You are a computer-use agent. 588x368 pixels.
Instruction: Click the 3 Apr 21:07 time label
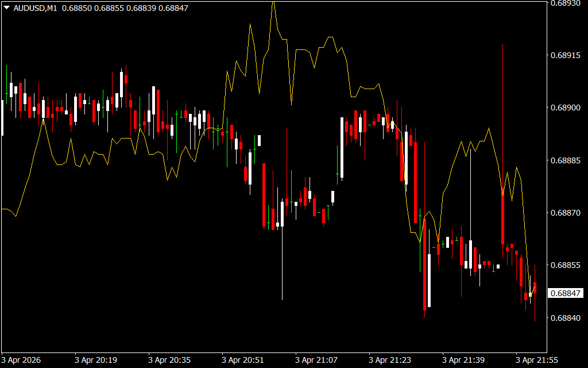316,361
